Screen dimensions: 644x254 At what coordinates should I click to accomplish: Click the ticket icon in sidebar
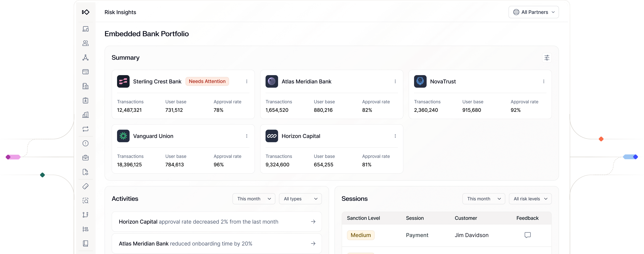coord(86,186)
